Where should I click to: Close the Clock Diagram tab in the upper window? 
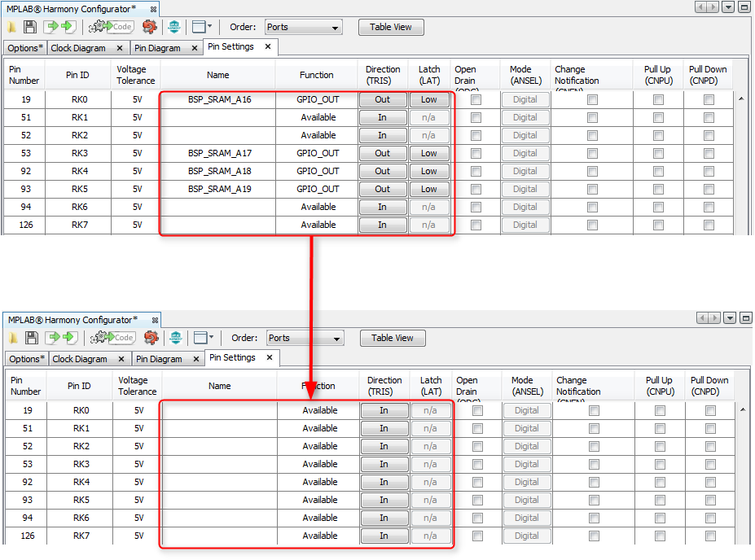tap(119, 48)
